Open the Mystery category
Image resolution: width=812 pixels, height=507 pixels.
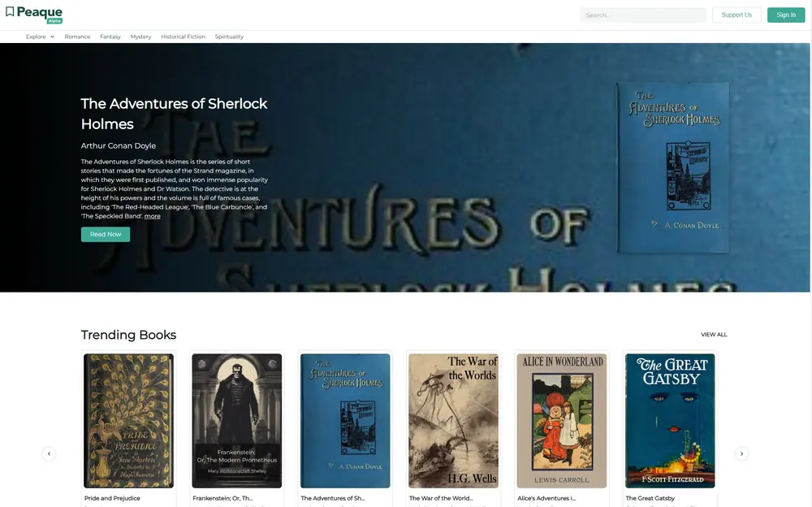tap(140, 37)
